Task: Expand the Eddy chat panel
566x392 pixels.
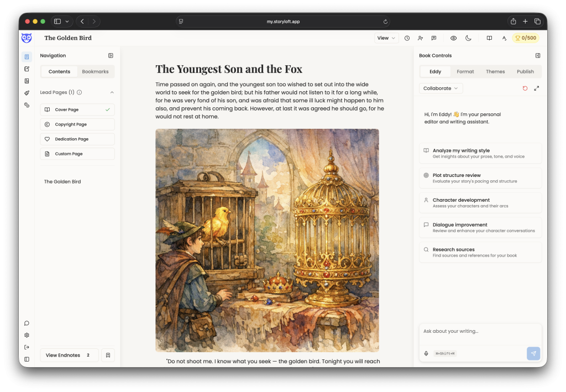Action: tap(537, 88)
